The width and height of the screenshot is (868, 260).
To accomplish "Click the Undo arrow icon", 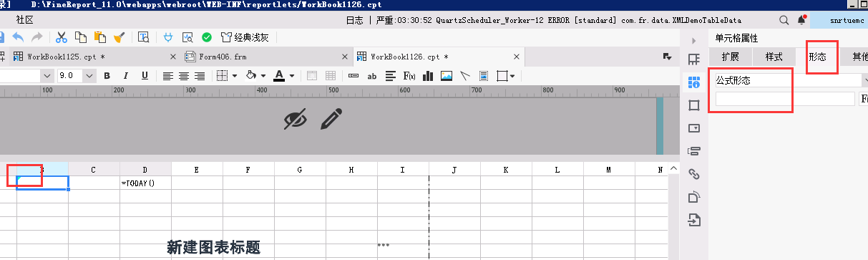I will pos(17,37).
